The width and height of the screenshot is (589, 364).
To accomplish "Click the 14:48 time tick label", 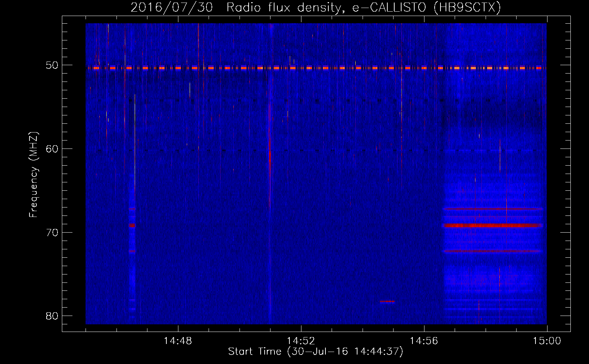I will (x=178, y=341).
